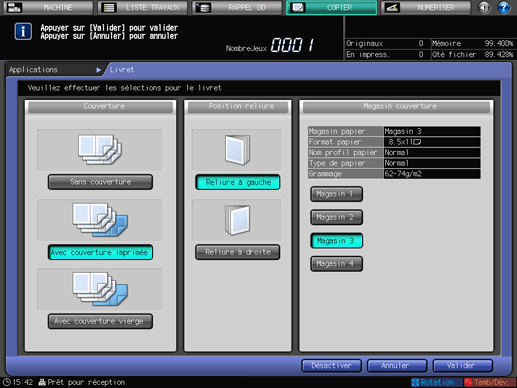The width and height of the screenshot is (517, 388).
Task: Choose Magasin 2 tray
Action: coord(336,217)
